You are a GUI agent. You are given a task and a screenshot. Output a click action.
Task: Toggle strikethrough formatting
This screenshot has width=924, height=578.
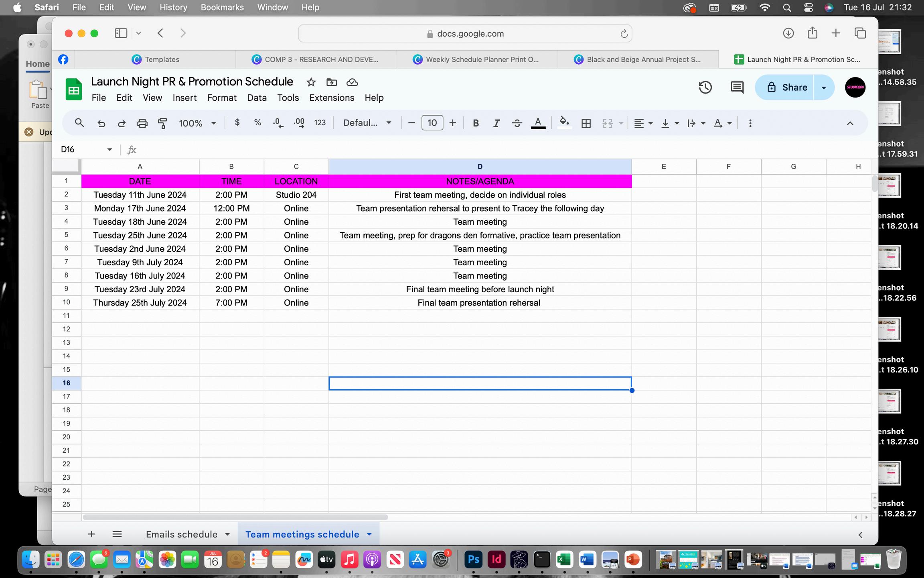pos(517,123)
